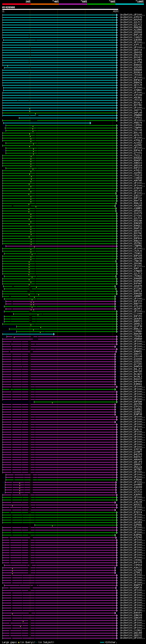Image resolution: width=146 pixels, height=644 pixels.
Task: Select hit label UniRef100_Q84YI4
Action: point(131,50)
